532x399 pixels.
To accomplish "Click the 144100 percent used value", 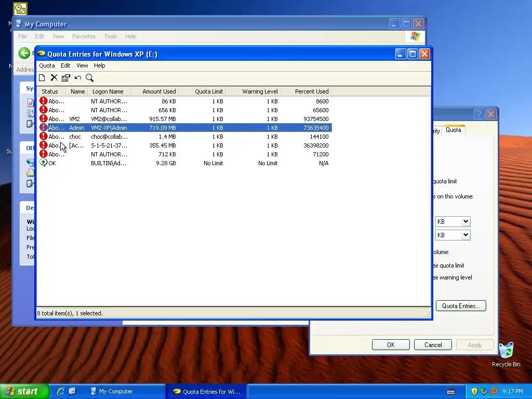I will [320, 137].
